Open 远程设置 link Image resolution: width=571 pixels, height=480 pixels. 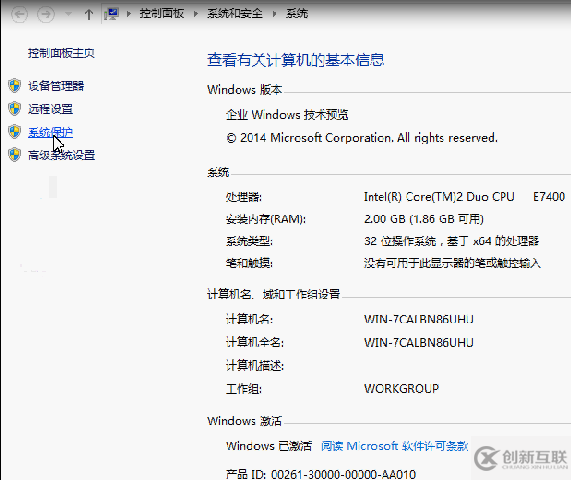(50, 109)
